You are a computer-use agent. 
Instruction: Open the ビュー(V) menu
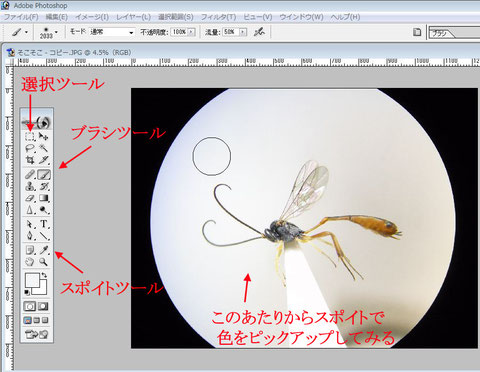tap(258, 17)
